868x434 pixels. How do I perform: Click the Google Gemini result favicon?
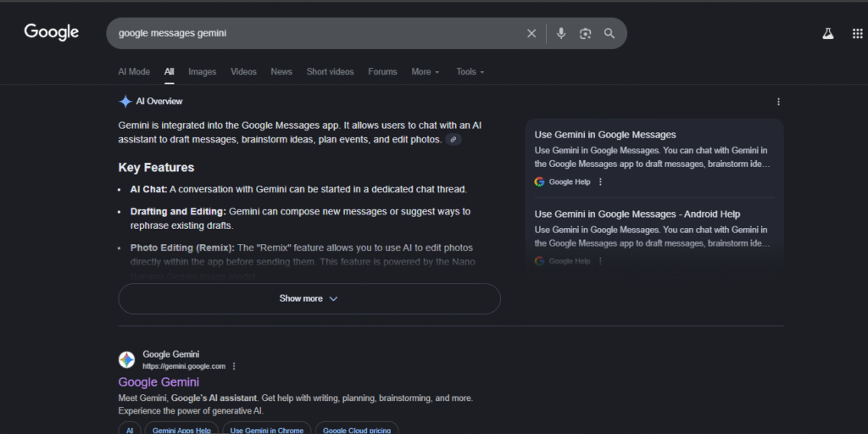click(127, 359)
